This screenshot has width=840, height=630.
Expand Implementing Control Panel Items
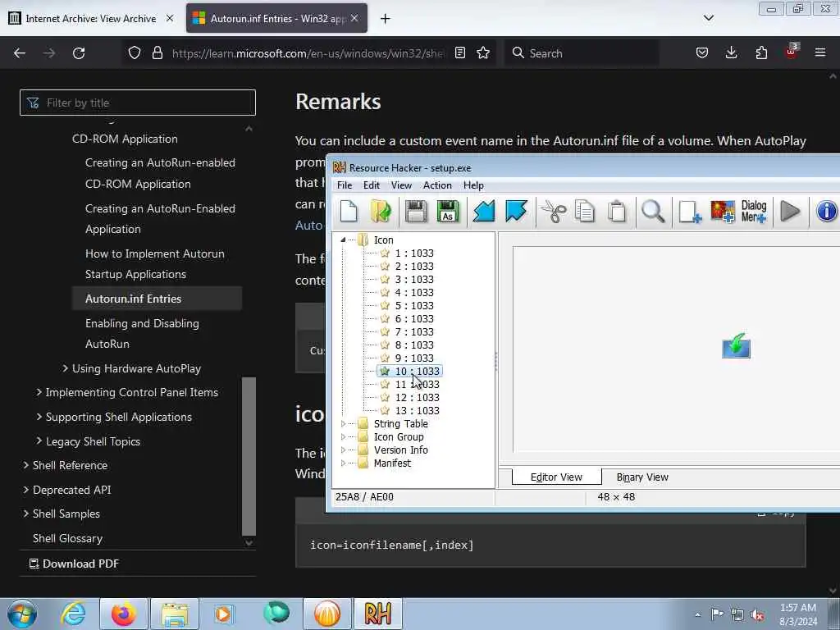(x=39, y=392)
